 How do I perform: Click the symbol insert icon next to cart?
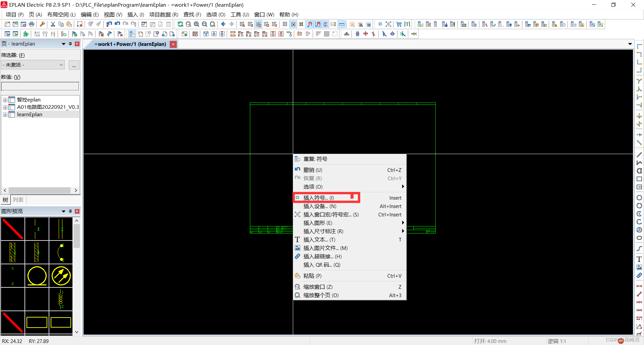pos(380,24)
